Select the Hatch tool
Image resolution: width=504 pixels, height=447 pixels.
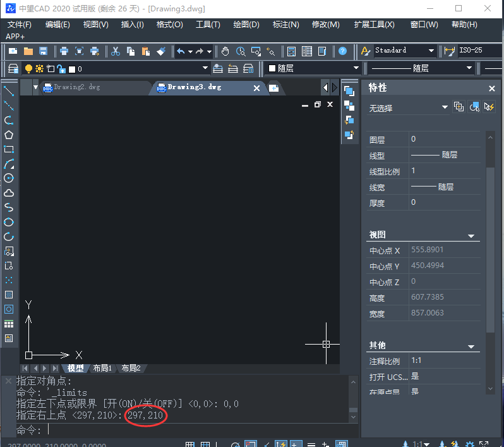pyautogui.click(x=9, y=295)
